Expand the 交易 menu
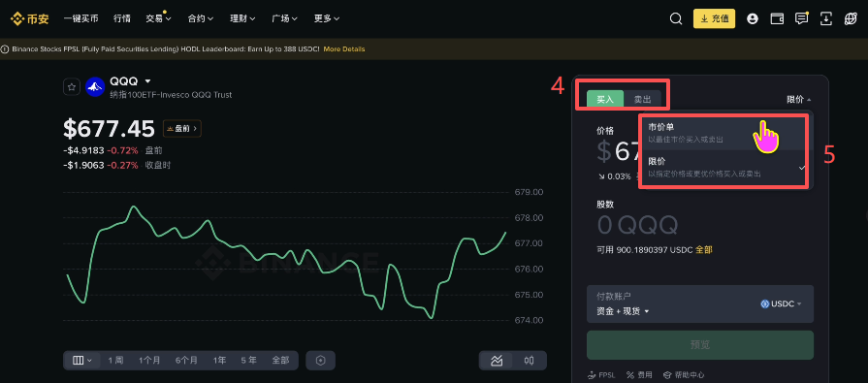Image resolution: width=868 pixels, height=383 pixels. click(158, 18)
